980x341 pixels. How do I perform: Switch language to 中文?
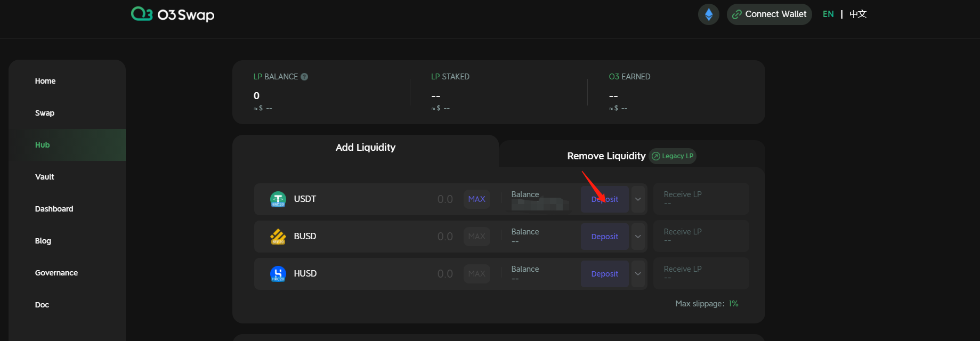pos(858,14)
